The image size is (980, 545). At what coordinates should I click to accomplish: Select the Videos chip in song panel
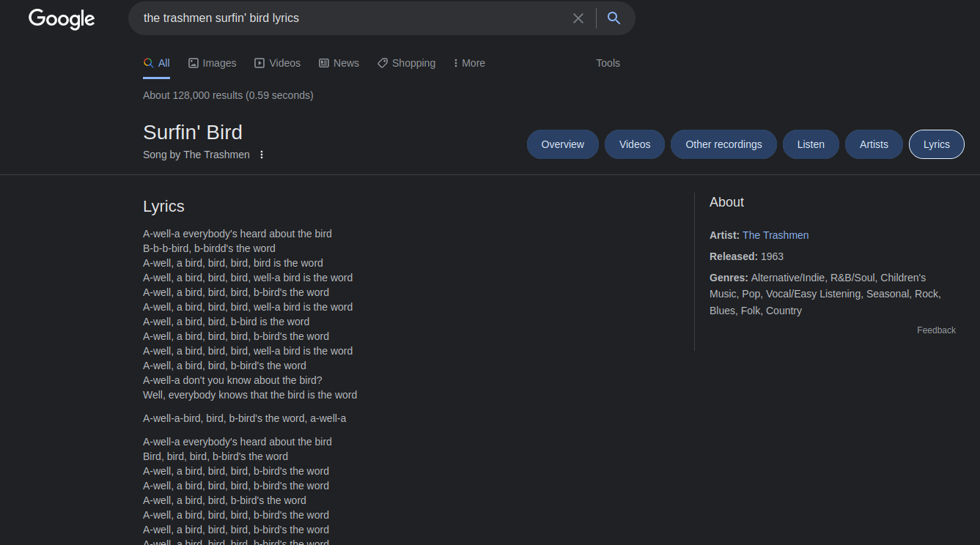pyautogui.click(x=635, y=144)
